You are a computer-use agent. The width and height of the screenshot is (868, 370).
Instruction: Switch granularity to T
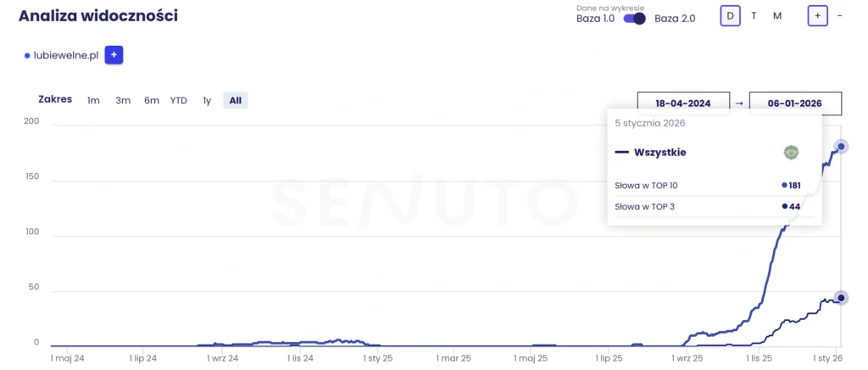(x=754, y=16)
